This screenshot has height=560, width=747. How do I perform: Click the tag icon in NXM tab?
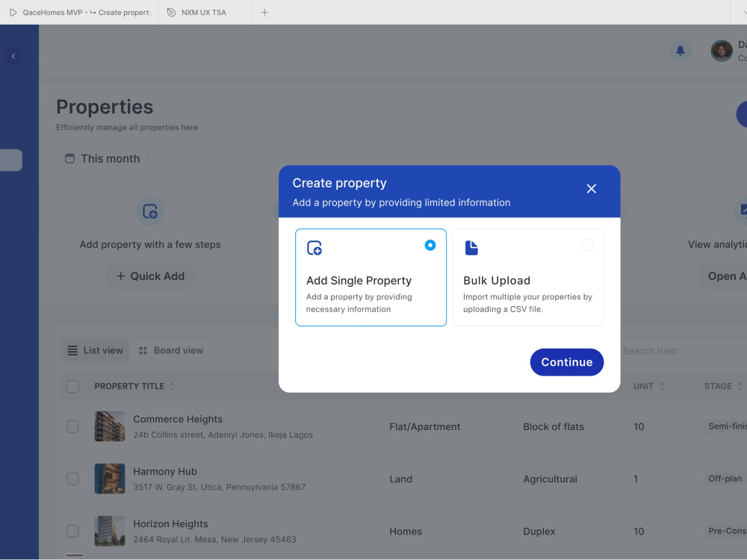(171, 13)
